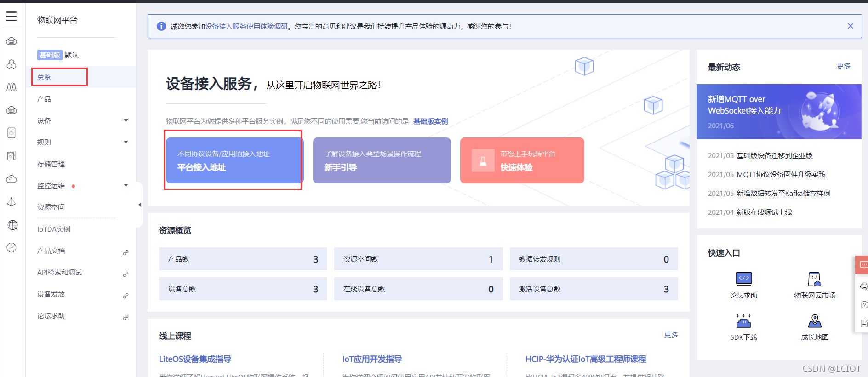
Task: Expand the 规则 menu arrow
Action: (x=126, y=142)
